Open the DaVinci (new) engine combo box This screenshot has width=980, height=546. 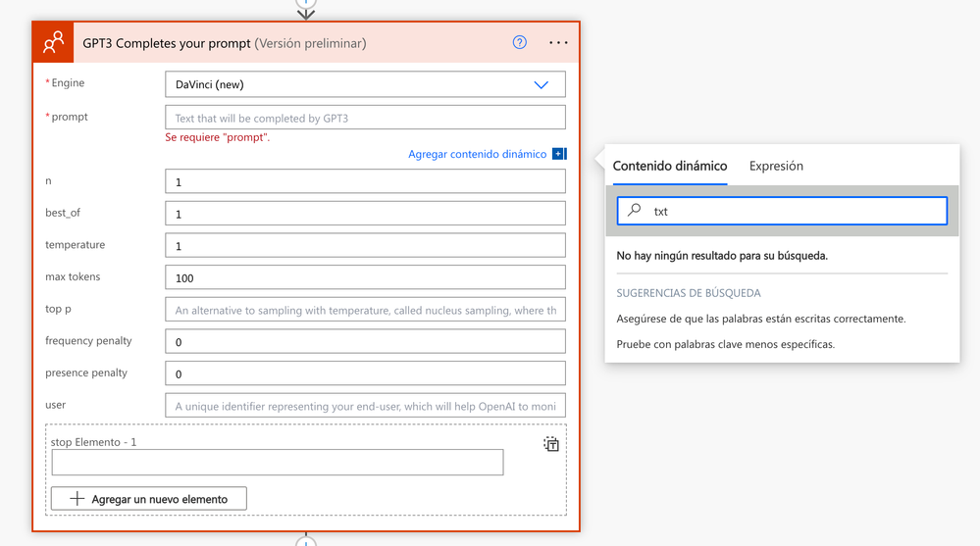(365, 84)
